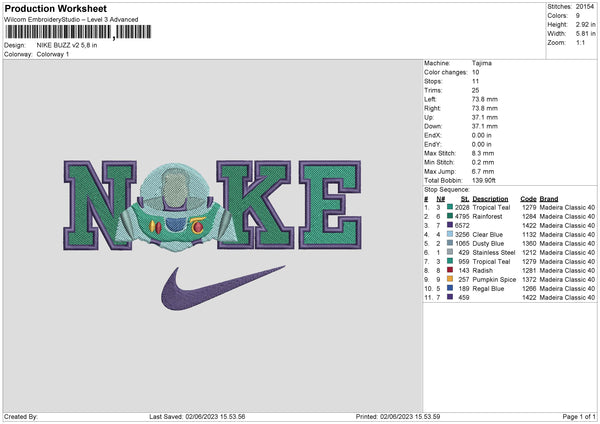The width and height of the screenshot is (600, 424).
Task: Pick the Regal Blue color swatch
Action: (450, 288)
